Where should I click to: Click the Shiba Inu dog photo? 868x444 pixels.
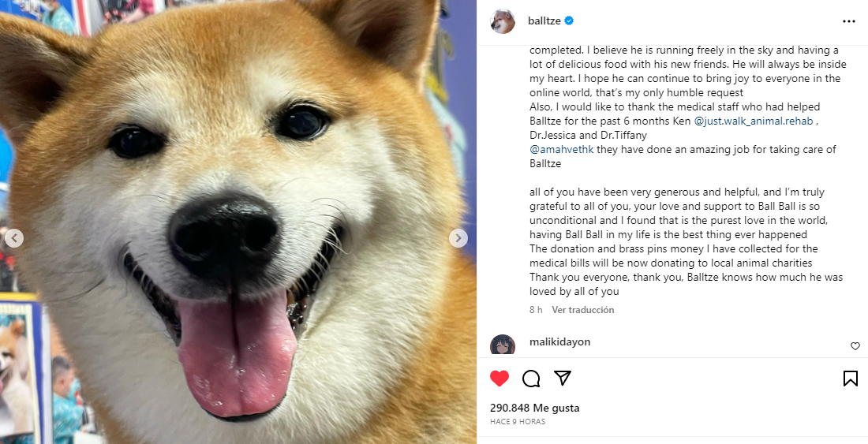[238, 222]
